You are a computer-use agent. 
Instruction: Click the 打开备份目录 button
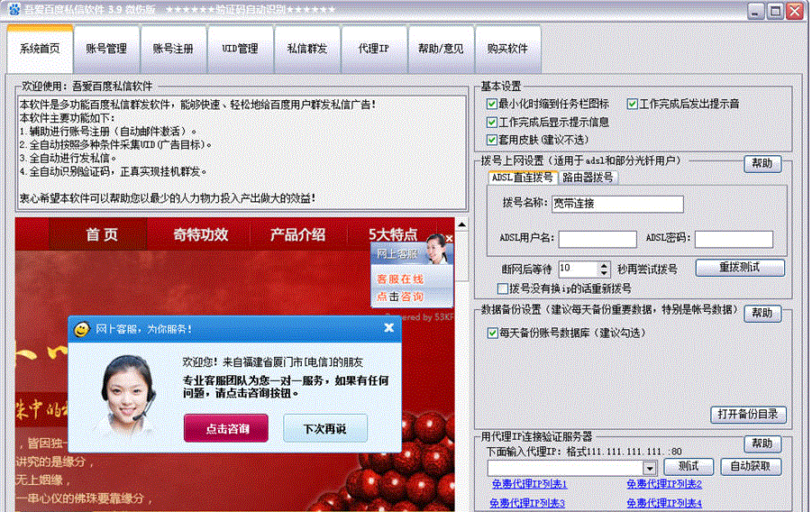point(748,414)
